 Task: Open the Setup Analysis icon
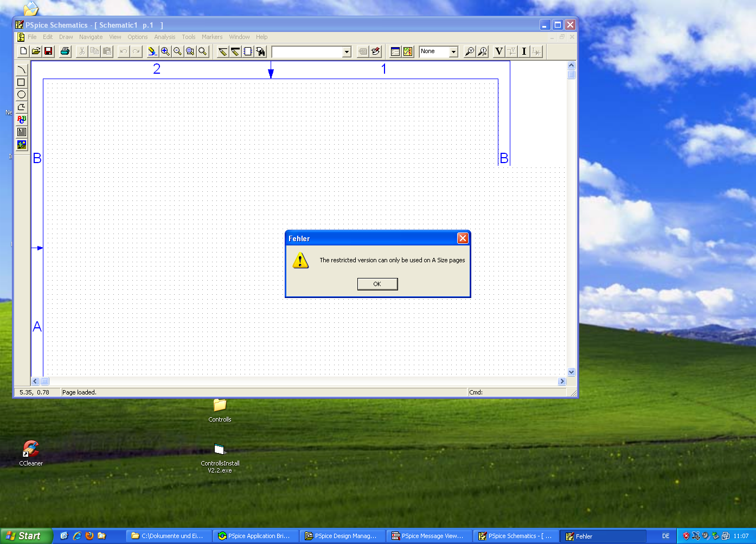[x=395, y=51]
